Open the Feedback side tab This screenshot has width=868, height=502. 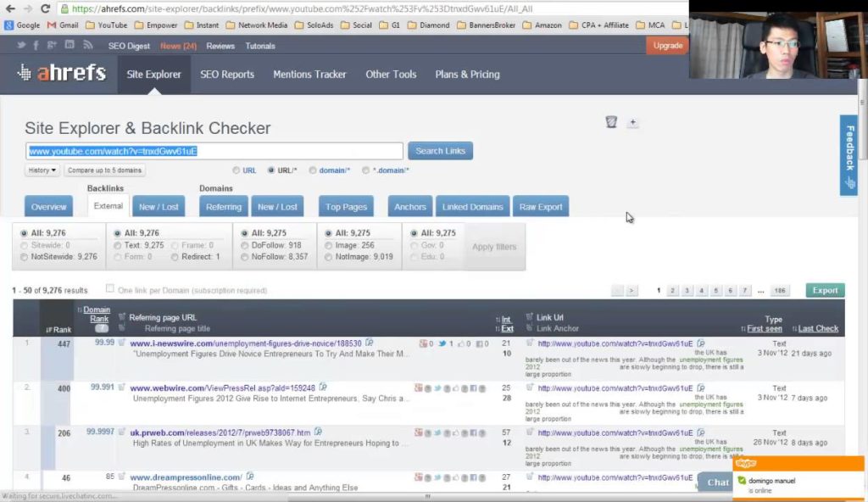pyautogui.click(x=849, y=155)
